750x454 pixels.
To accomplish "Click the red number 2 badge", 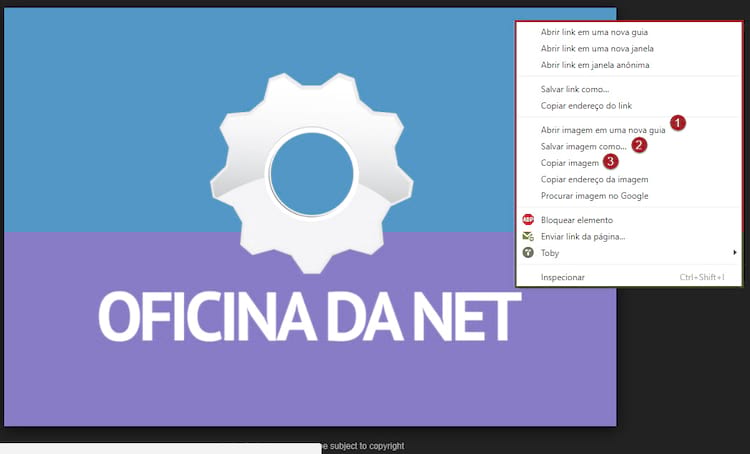I will (x=640, y=145).
